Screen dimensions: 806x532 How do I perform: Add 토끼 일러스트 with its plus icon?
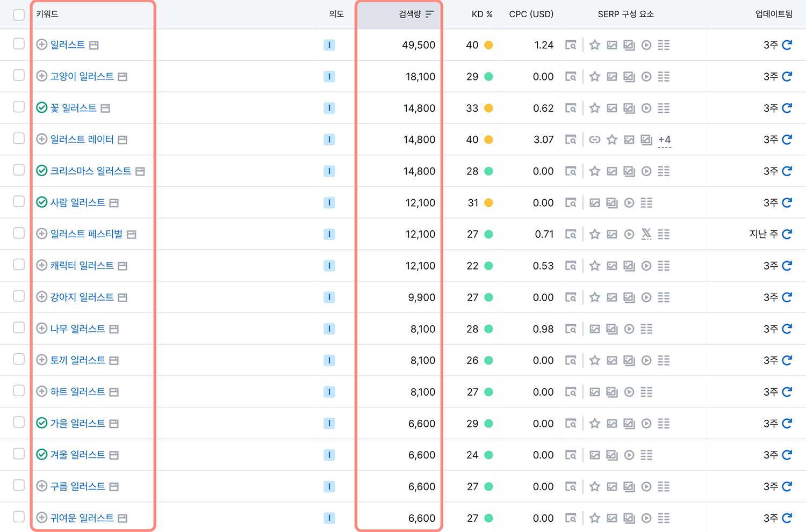pos(42,360)
